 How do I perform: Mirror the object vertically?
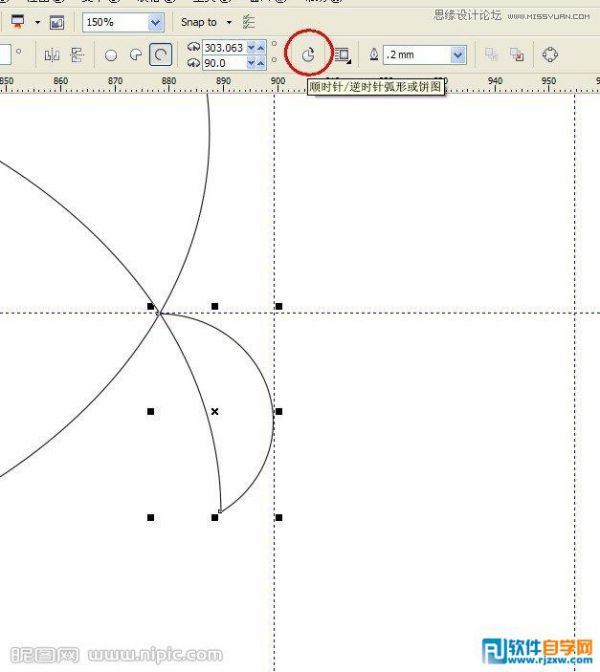(76, 55)
